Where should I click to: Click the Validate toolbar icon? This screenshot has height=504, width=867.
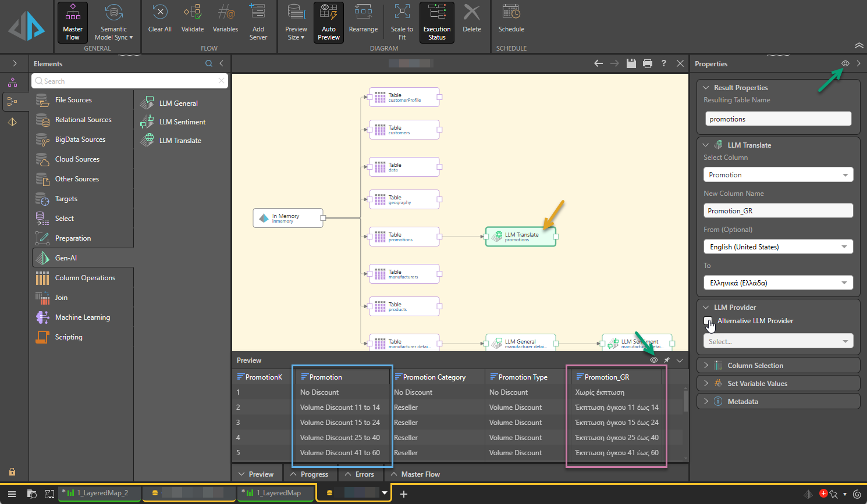click(x=192, y=19)
